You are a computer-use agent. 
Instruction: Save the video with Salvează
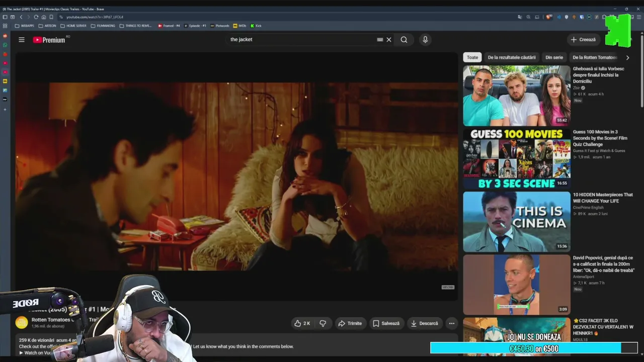tap(386, 323)
